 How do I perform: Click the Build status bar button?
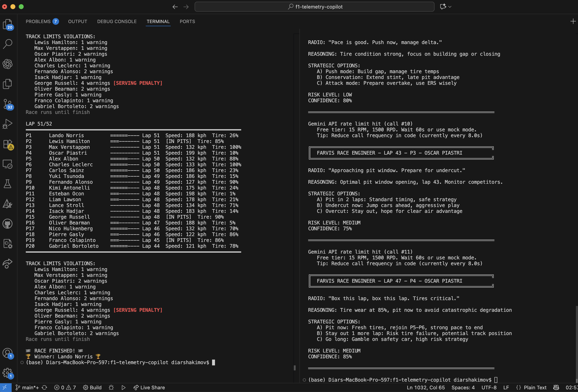[x=92, y=387]
